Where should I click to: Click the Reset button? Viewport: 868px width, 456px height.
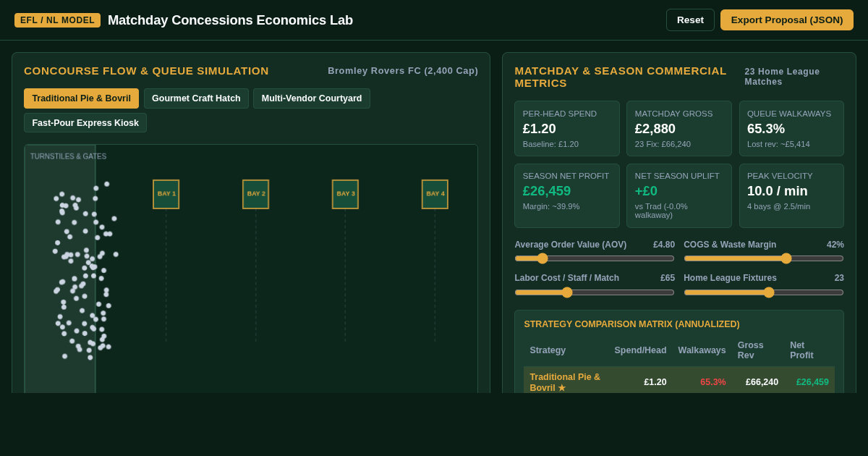click(690, 20)
